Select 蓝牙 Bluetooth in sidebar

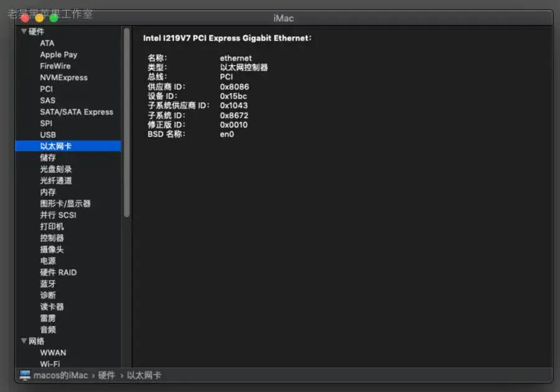48,284
